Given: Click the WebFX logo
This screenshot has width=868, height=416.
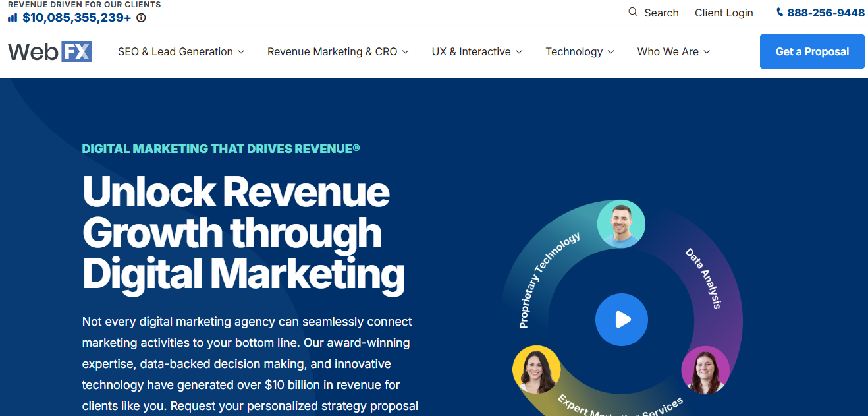Looking at the screenshot, I should tap(49, 51).
